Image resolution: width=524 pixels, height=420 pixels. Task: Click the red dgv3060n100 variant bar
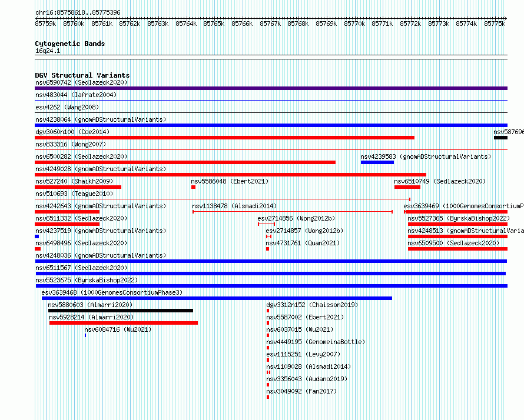tap(224, 138)
